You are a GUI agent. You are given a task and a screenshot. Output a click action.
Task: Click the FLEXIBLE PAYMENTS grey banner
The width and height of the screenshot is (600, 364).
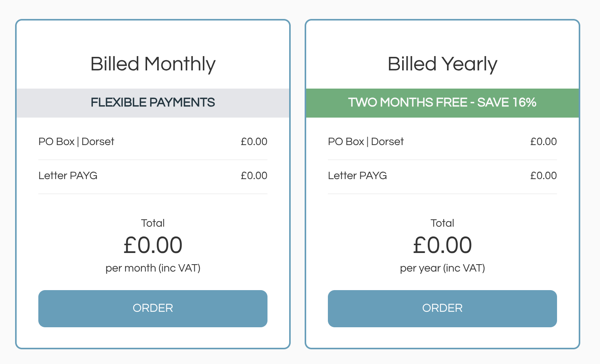pyautogui.click(x=153, y=103)
